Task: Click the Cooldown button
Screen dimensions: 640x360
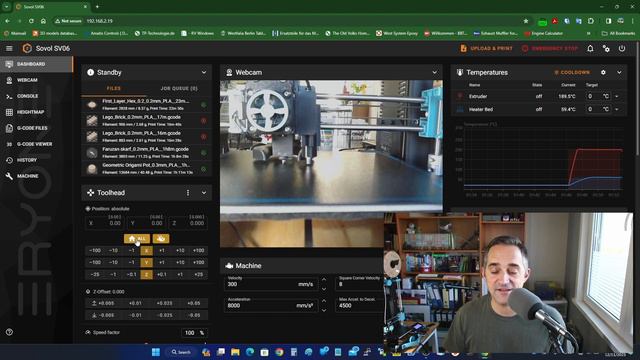Action: tap(572, 72)
